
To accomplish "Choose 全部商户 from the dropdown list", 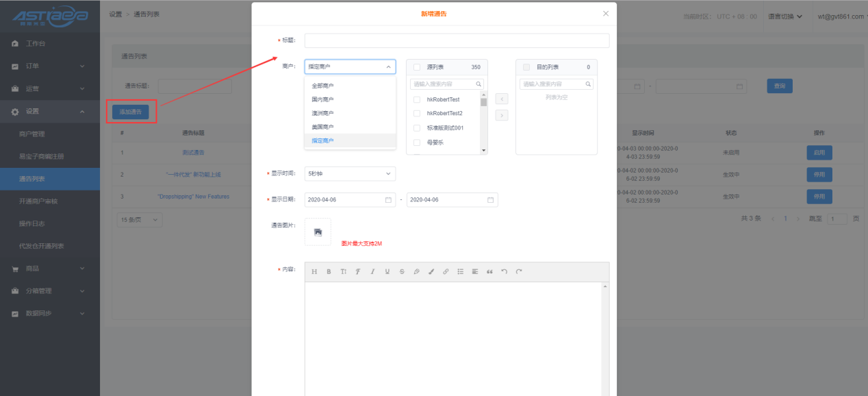I will tap(322, 86).
